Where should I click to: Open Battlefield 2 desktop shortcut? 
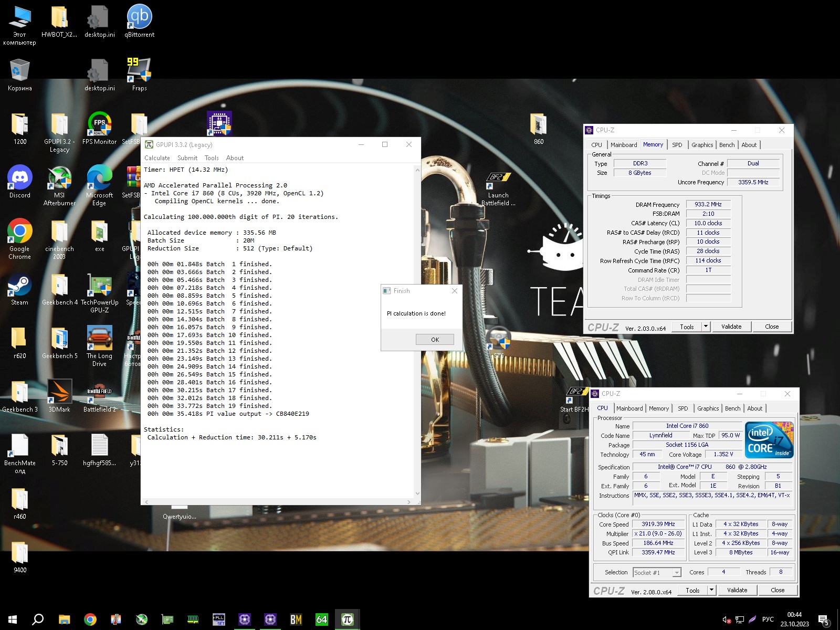pyautogui.click(x=99, y=396)
